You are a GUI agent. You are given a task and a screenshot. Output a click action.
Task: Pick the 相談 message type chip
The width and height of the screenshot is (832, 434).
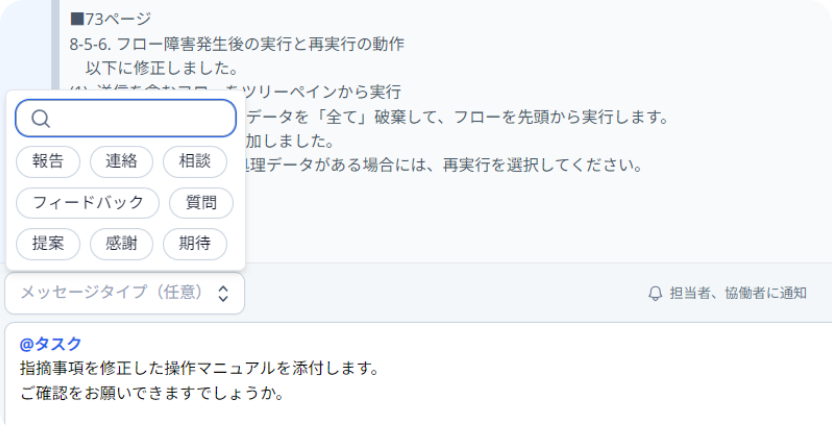point(195,161)
